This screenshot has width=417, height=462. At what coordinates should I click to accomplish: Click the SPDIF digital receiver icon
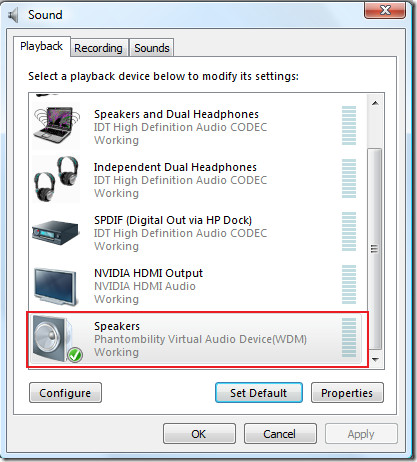pyautogui.click(x=56, y=232)
